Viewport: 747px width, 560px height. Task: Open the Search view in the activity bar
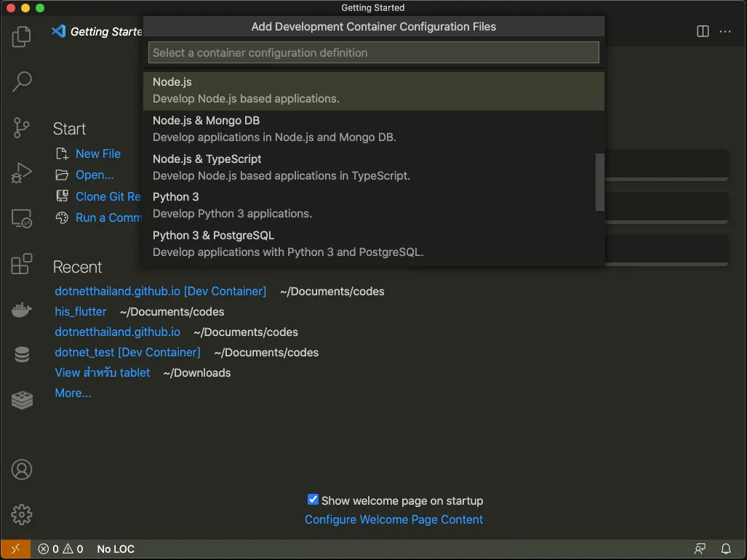[x=21, y=81]
